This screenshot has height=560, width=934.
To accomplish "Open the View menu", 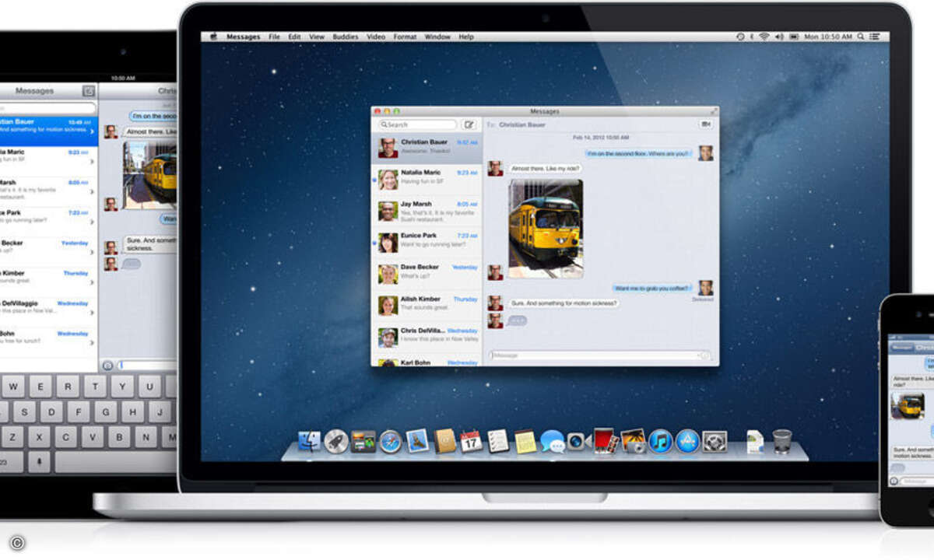I will [x=317, y=37].
